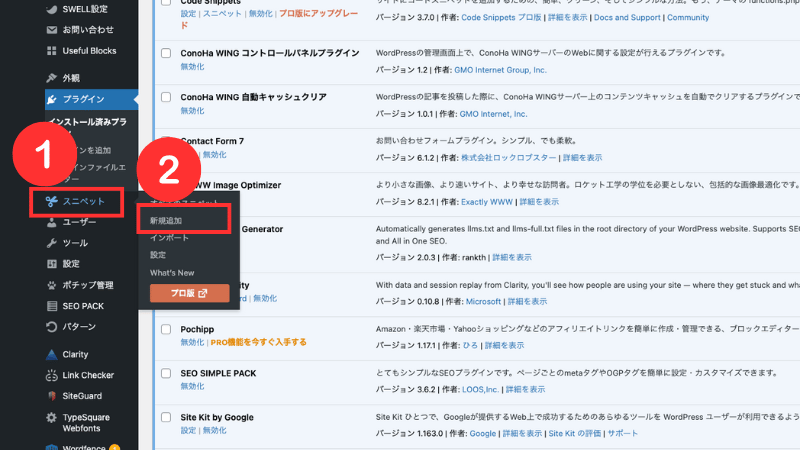The width and height of the screenshot is (800, 450).
Task: Click the Exactly WWW author link
Action: [487, 202]
